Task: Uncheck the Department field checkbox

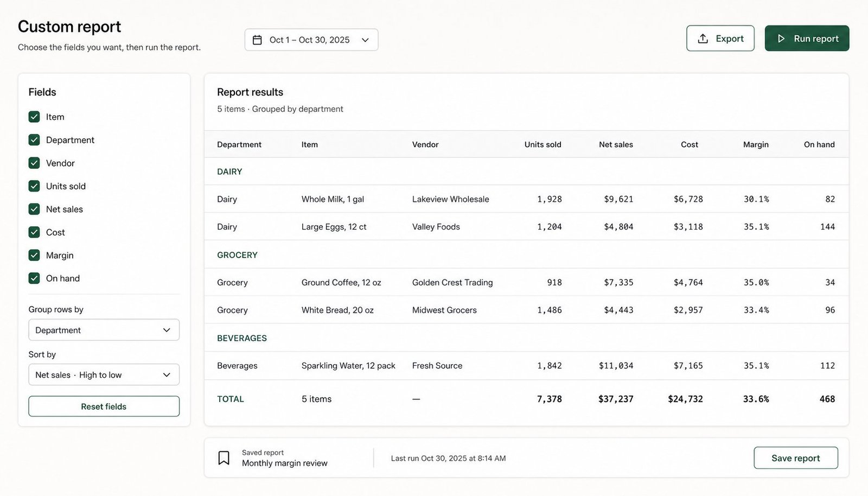Action: coord(34,140)
